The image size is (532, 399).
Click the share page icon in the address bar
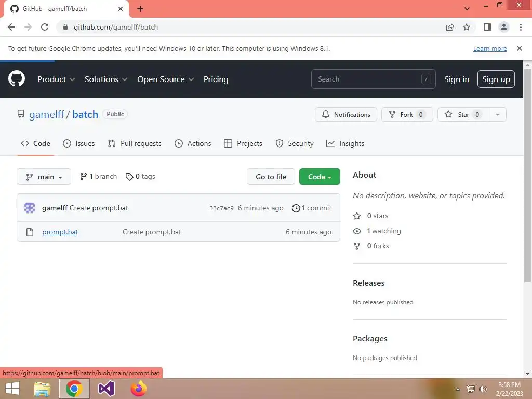(x=450, y=27)
